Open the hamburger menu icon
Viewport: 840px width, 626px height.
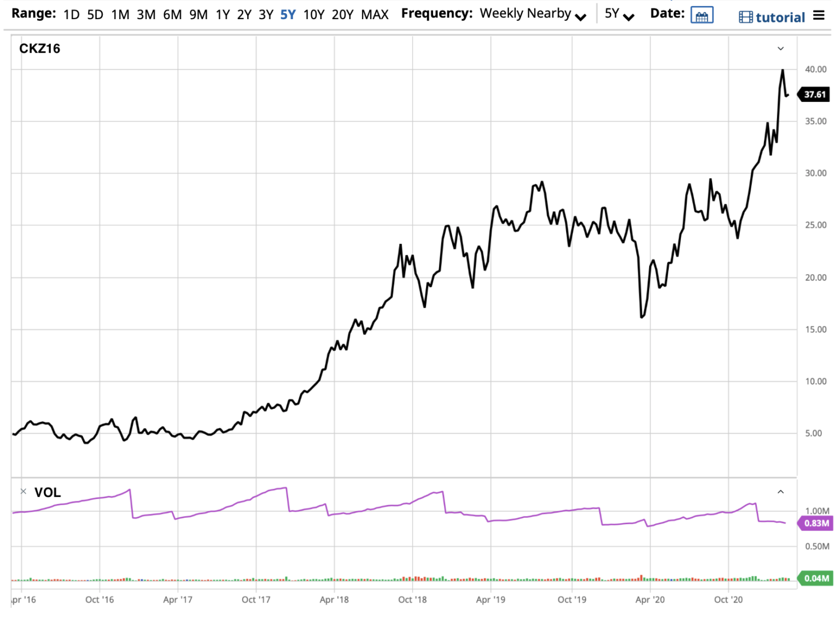coord(819,15)
